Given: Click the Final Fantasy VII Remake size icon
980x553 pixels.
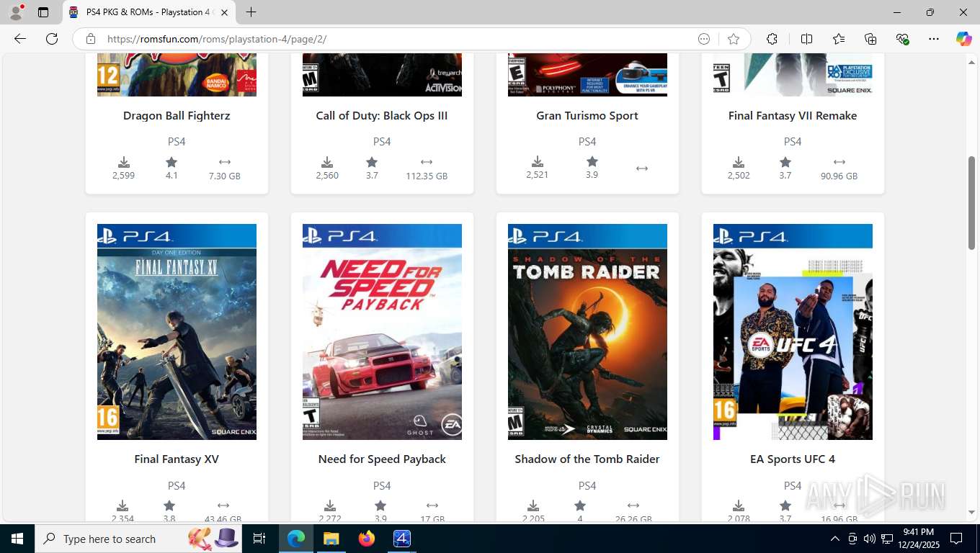Looking at the screenshot, I should [839, 162].
